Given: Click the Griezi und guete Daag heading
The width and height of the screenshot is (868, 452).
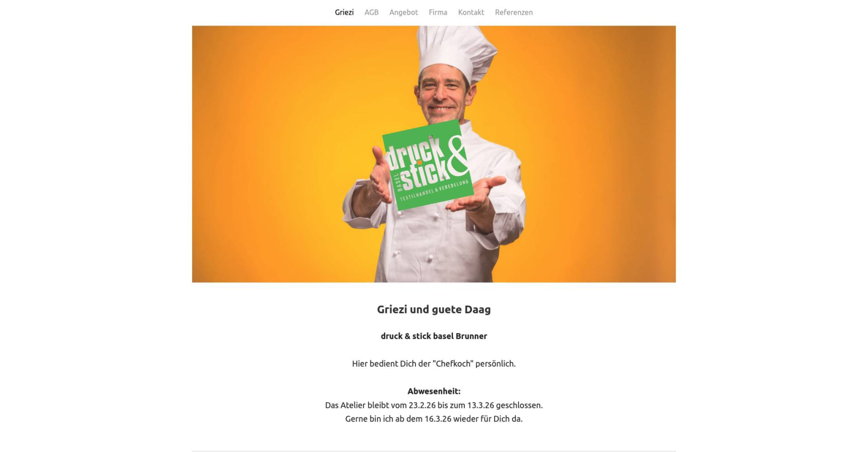Looking at the screenshot, I should [434, 309].
